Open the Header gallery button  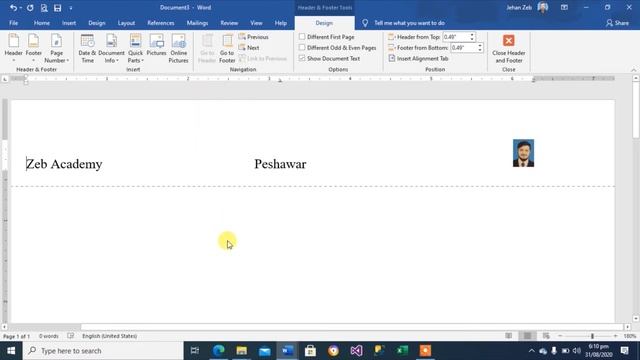tap(13, 48)
